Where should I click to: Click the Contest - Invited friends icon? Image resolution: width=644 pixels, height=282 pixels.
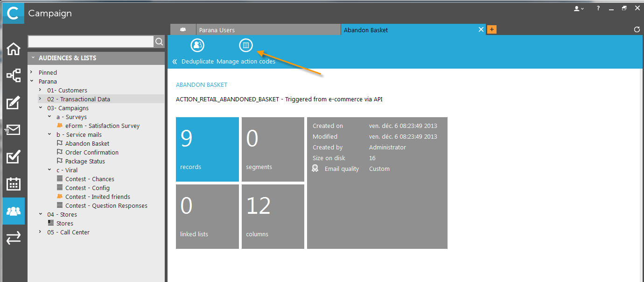click(59, 197)
